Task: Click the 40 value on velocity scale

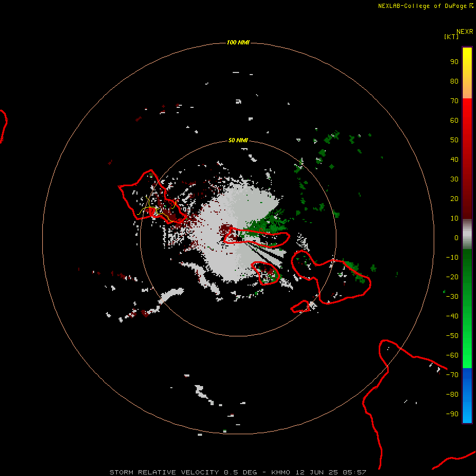Action: pyautogui.click(x=454, y=160)
